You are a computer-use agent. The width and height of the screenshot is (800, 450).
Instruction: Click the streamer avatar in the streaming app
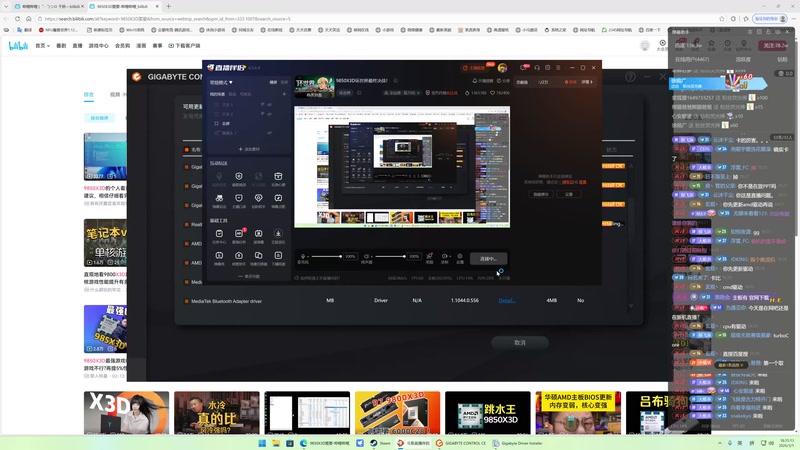502,67
